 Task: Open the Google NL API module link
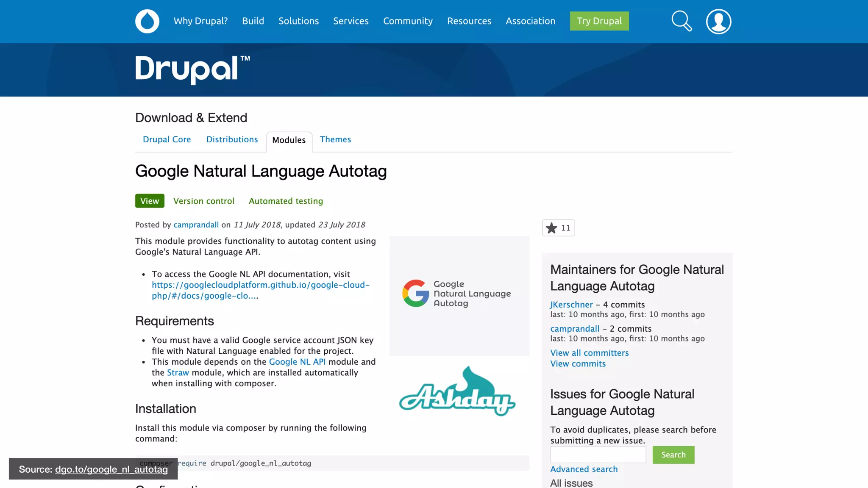(x=297, y=362)
